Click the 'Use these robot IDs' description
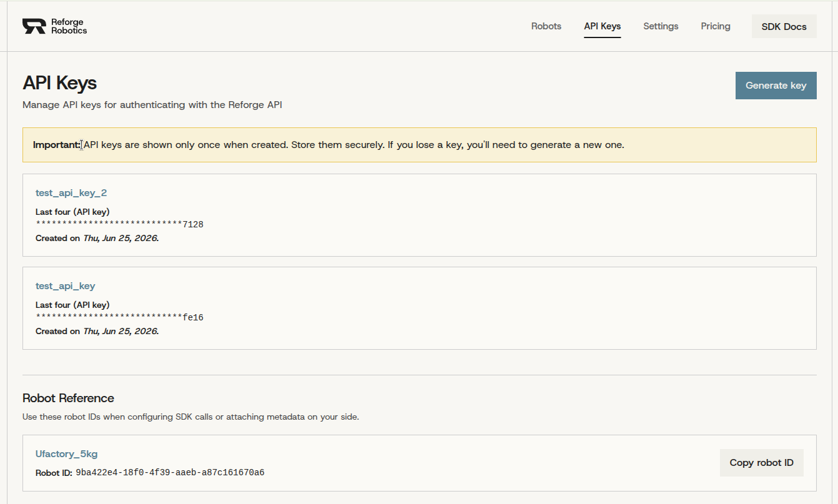Viewport: 838px width, 504px height. [x=191, y=417]
